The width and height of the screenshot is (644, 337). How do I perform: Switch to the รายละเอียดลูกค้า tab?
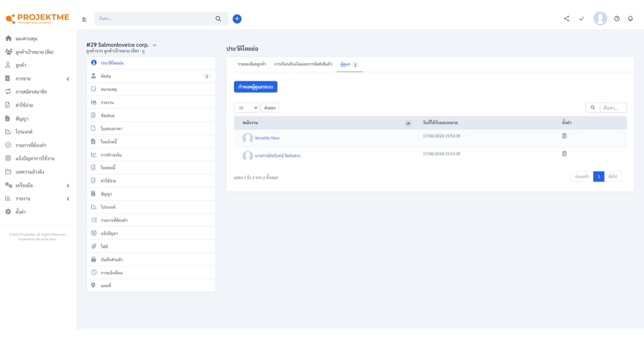[x=252, y=64]
